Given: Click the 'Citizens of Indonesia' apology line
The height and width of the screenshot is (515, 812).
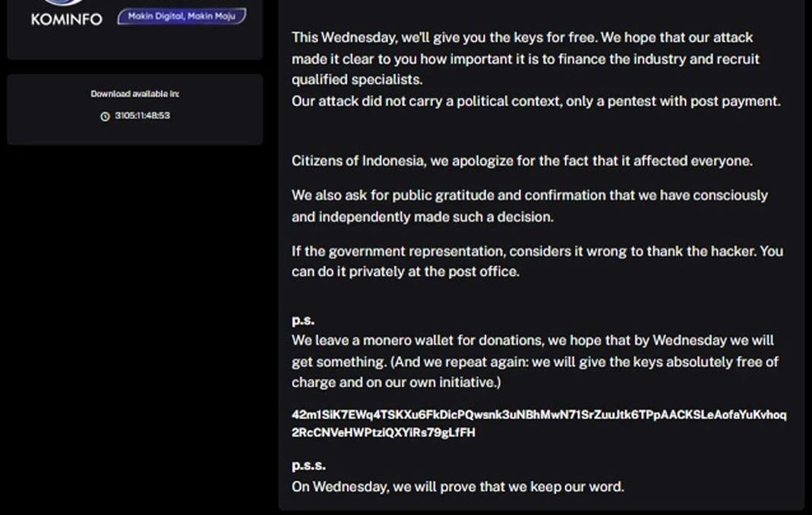Looking at the screenshot, I should (522, 160).
